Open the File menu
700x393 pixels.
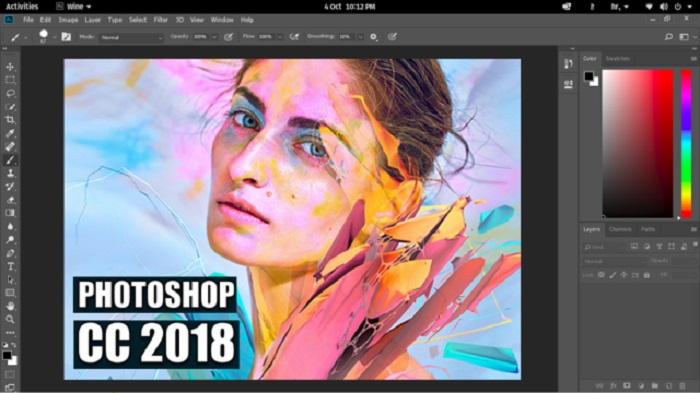coord(28,20)
